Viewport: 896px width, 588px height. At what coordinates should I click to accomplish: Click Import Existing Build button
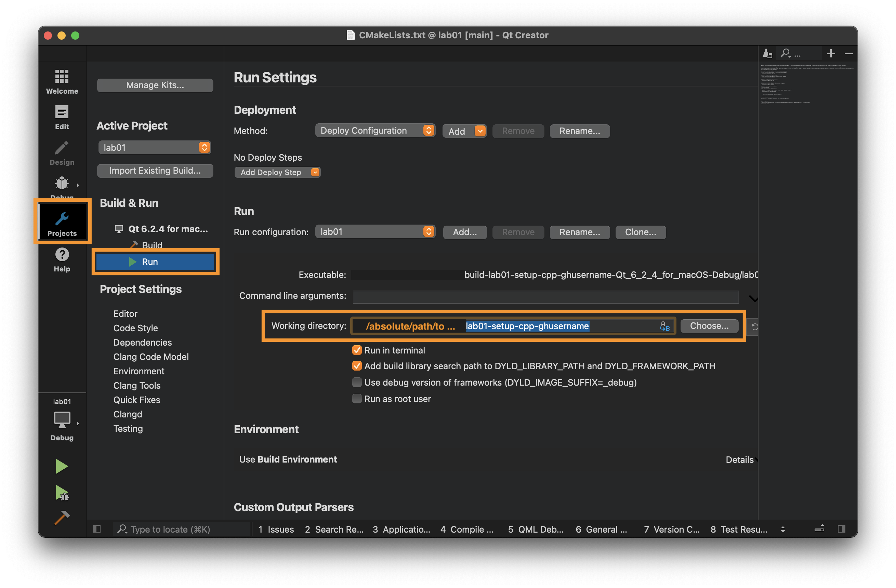(155, 171)
